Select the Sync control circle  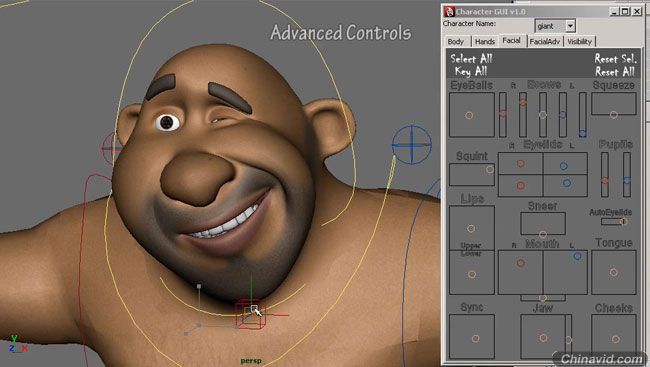pyautogui.click(x=475, y=339)
